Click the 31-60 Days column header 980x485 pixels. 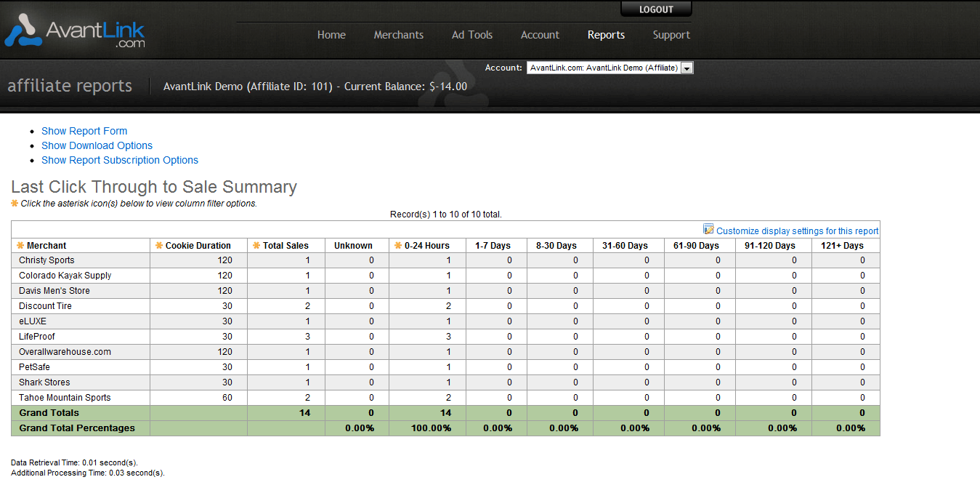click(625, 246)
